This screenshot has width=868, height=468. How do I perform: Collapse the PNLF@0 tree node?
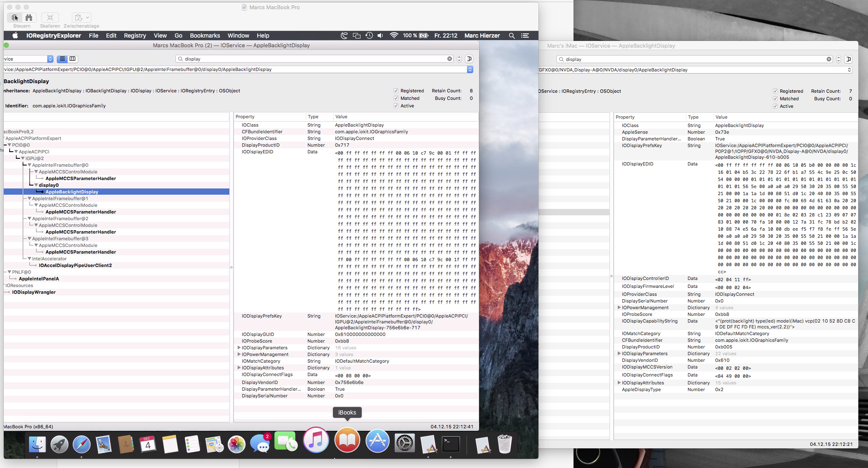coord(9,272)
